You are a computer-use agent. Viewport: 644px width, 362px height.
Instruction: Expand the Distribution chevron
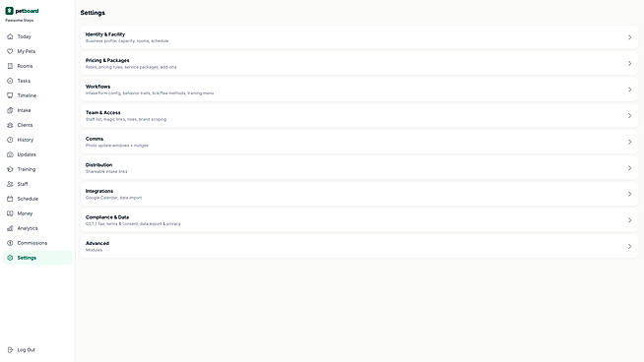629,168
